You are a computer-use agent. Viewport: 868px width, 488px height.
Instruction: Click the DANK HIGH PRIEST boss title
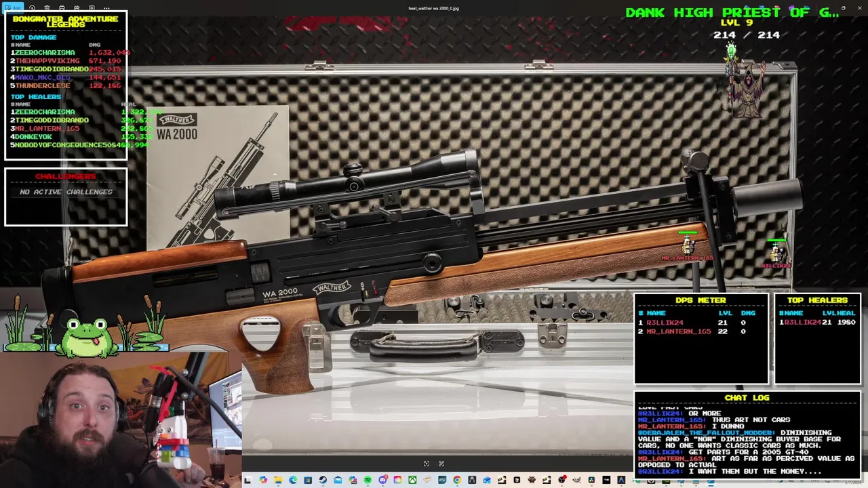[732, 12]
